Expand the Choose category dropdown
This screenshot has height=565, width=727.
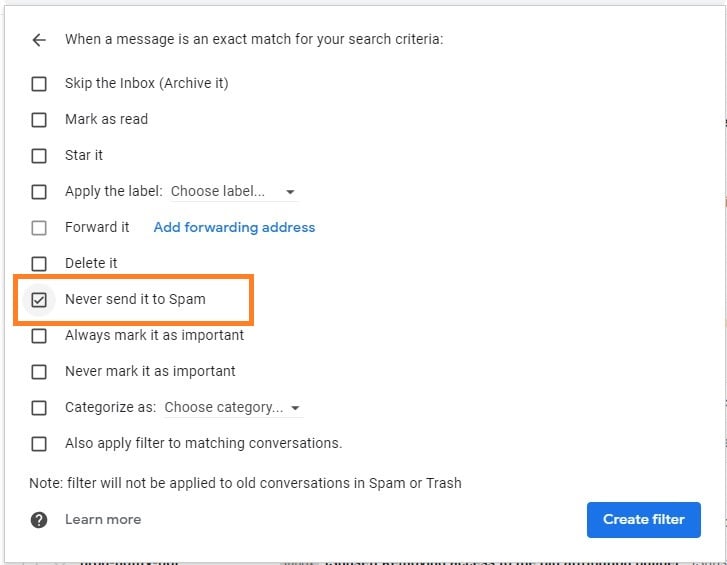click(x=226, y=408)
